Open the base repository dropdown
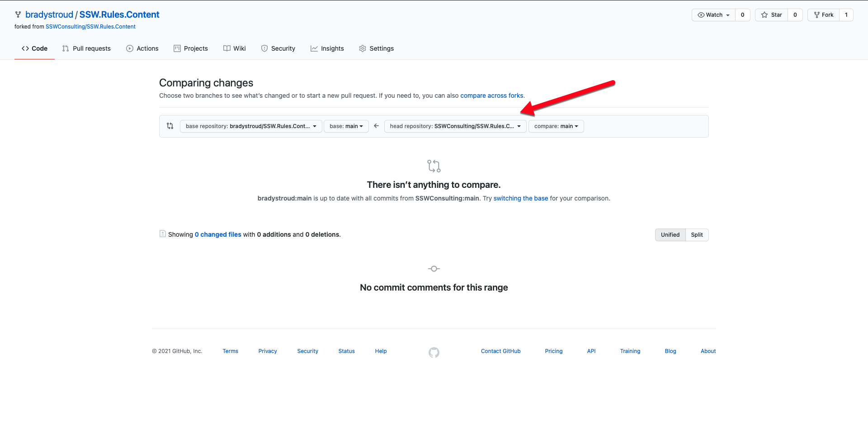 coord(251,126)
